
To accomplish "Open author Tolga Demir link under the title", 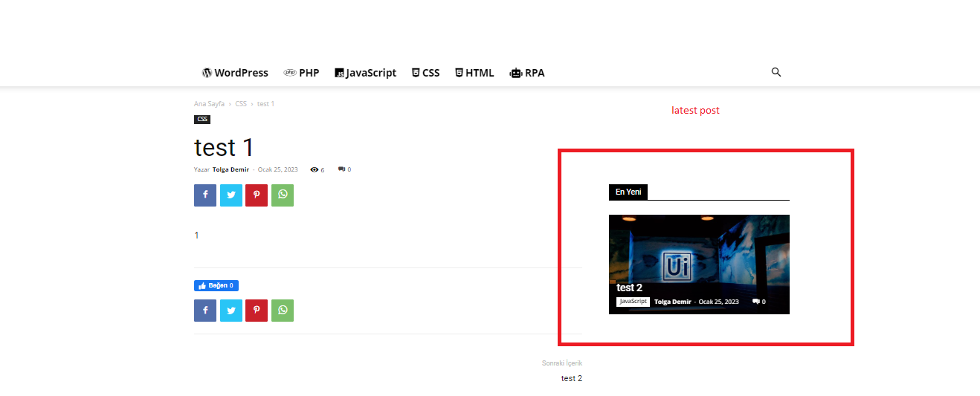I will pyautogui.click(x=231, y=169).
